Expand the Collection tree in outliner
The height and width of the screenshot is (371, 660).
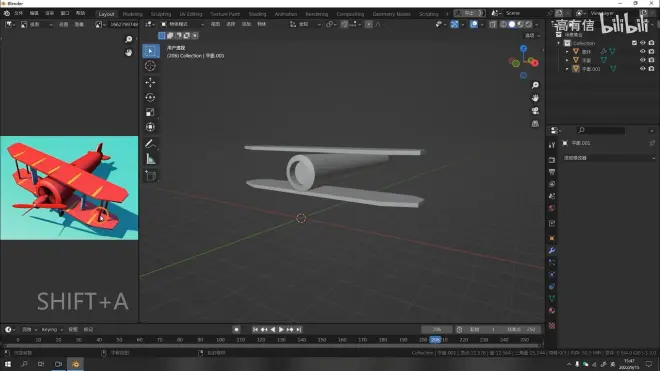pos(559,43)
